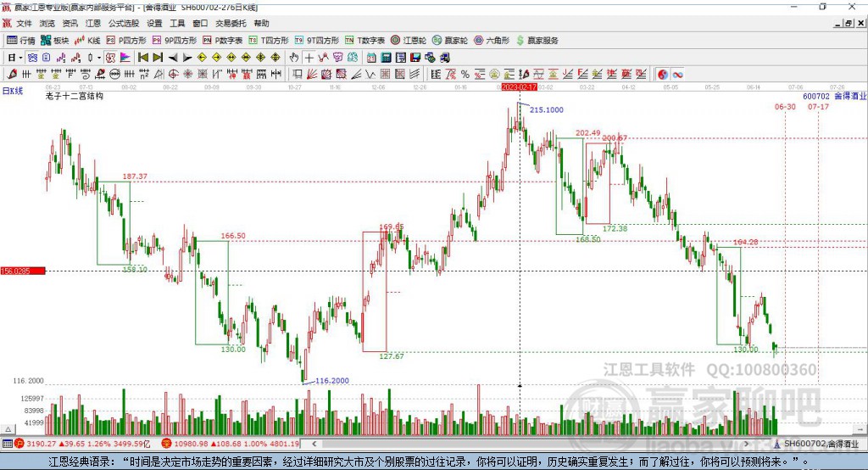Open the calculator icon

(386, 58)
